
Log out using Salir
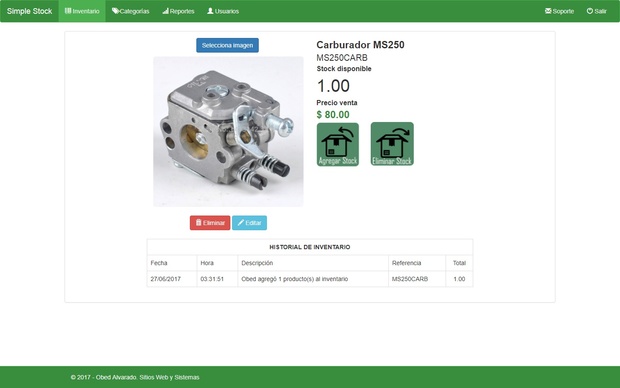(596, 11)
